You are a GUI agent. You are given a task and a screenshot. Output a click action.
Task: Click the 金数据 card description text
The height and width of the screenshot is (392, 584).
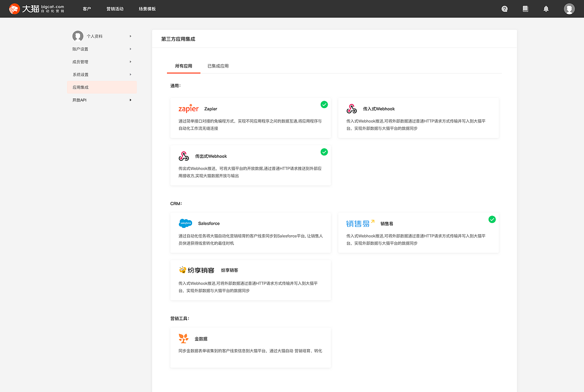(x=250, y=351)
